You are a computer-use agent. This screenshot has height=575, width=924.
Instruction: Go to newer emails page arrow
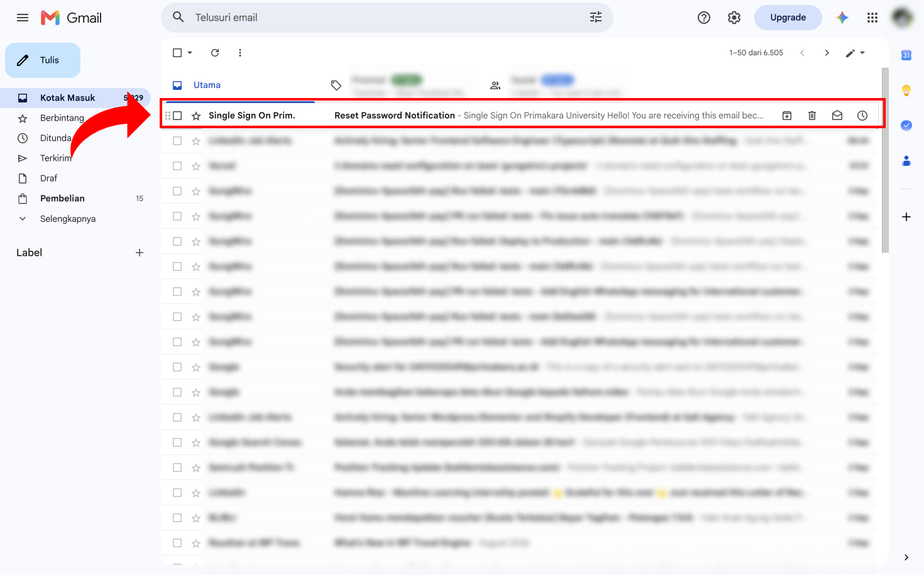802,53
